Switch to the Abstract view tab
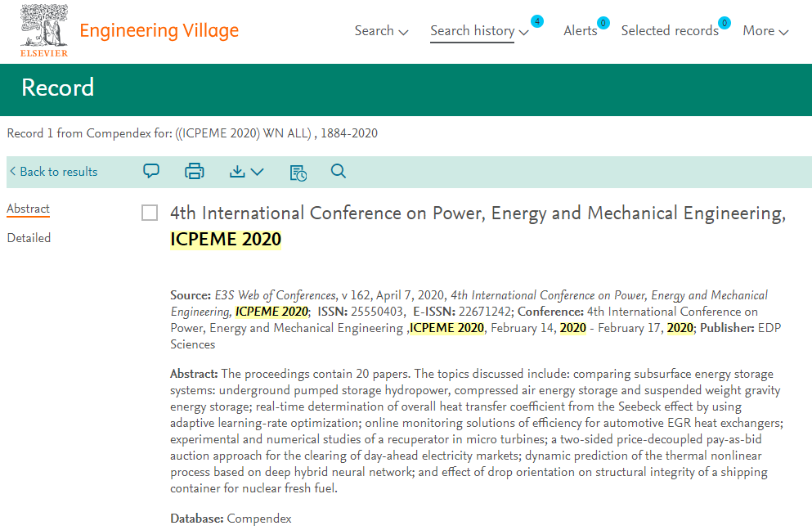 tap(28, 209)
